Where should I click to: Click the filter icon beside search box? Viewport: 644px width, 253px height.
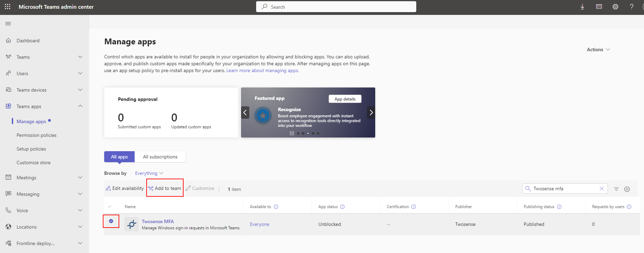tap(616, 189)
